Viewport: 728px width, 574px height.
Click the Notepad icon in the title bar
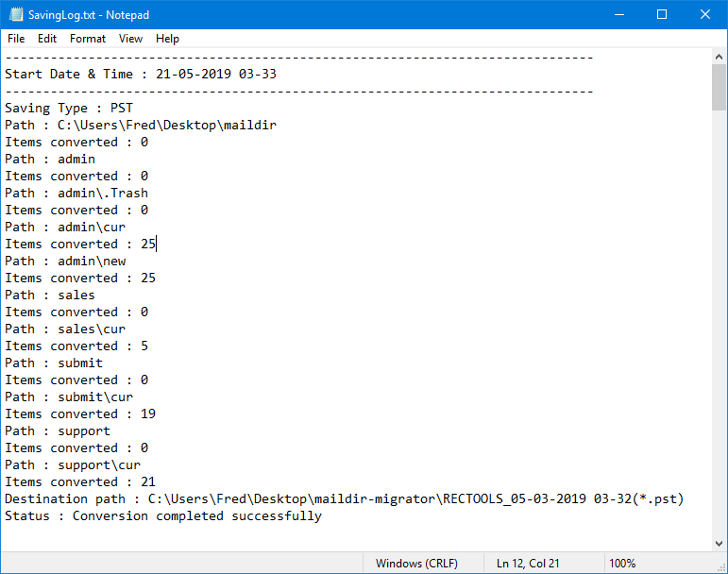[16, 14]
